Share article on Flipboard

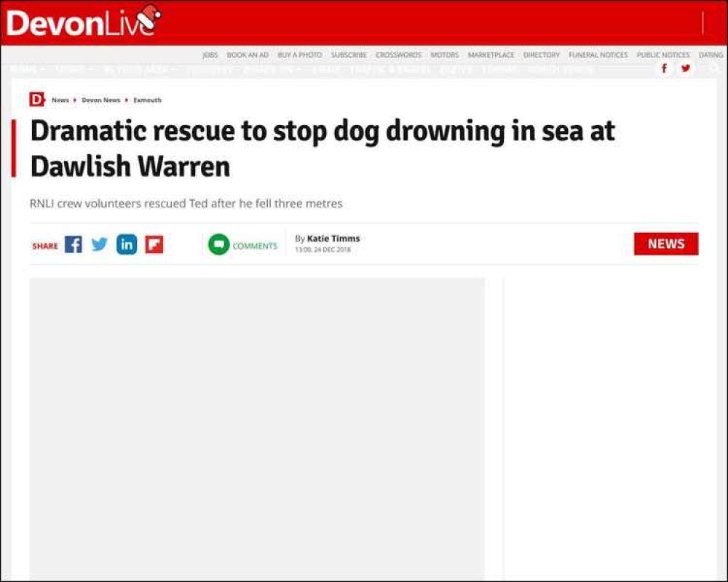click(154, 244)
